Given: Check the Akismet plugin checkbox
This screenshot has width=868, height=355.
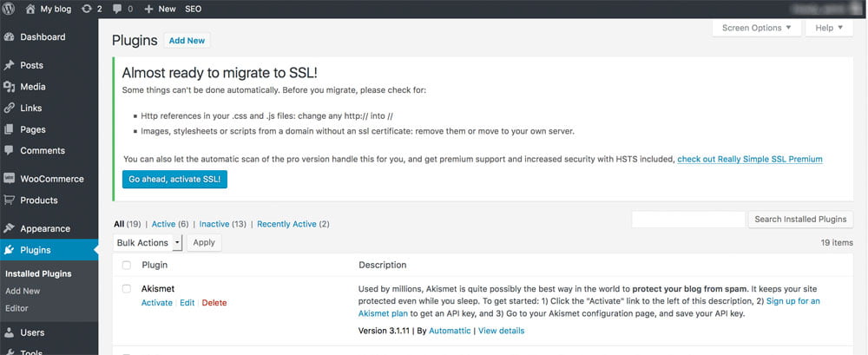Looking at the screenshot, I should pyautogui.click(x=126, y=289).
